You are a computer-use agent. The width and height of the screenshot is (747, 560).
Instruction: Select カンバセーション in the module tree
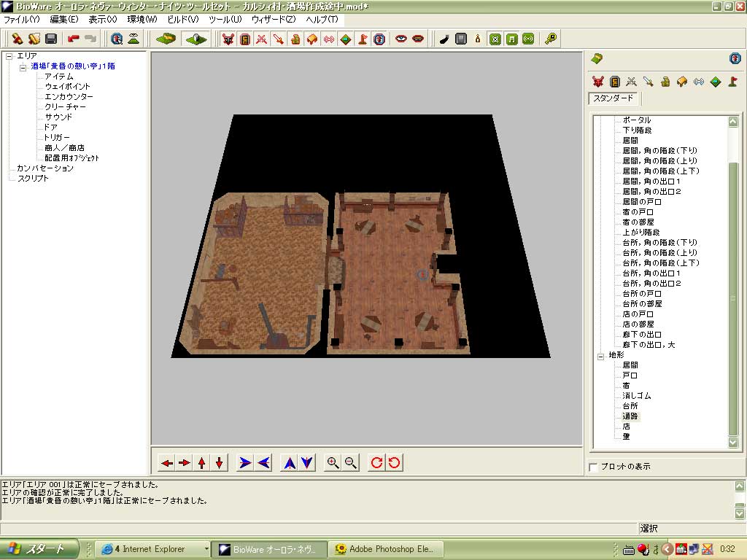(44, 168)
